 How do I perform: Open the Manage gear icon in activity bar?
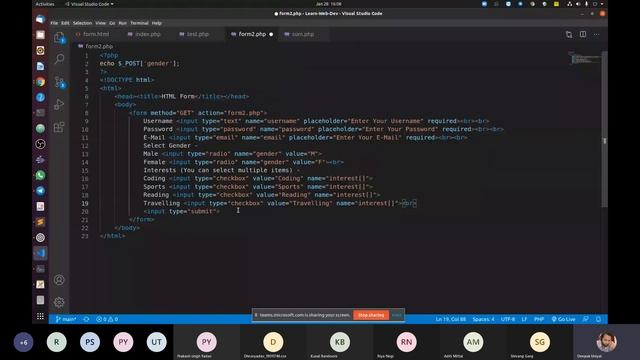tap(59, 302)
